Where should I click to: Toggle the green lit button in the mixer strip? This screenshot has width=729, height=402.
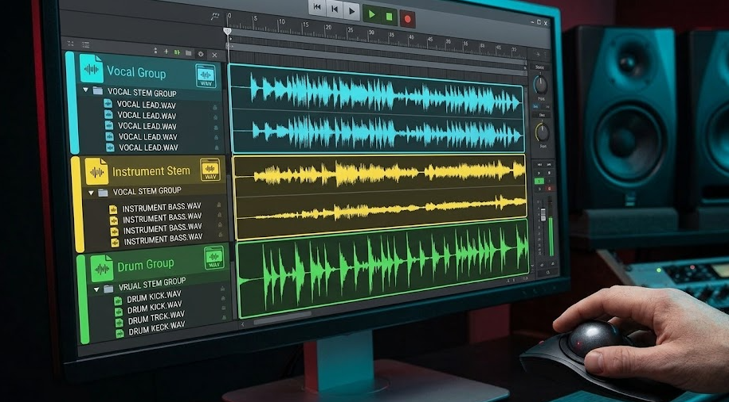click(539, 181)
